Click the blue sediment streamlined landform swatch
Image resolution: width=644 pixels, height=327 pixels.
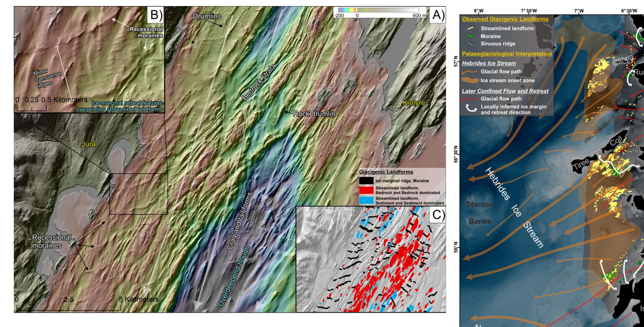coord(366,201)
